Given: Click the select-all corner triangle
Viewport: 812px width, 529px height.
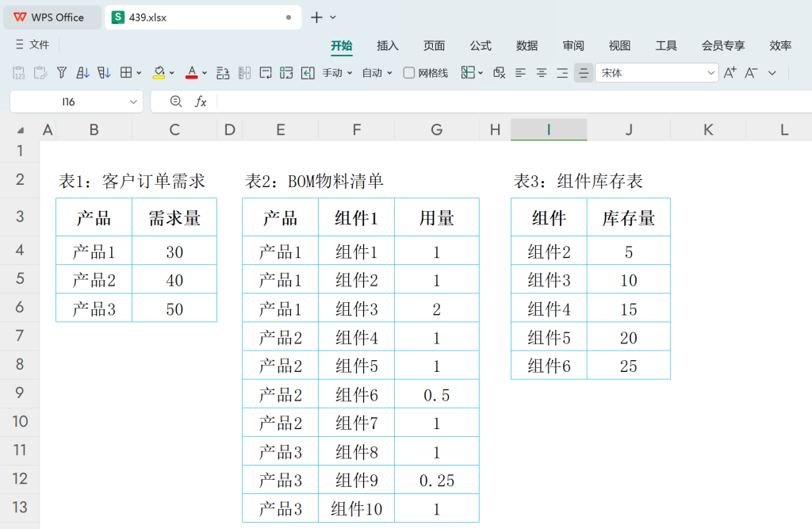Looking at the screenshot, I should tap(20, 130).
